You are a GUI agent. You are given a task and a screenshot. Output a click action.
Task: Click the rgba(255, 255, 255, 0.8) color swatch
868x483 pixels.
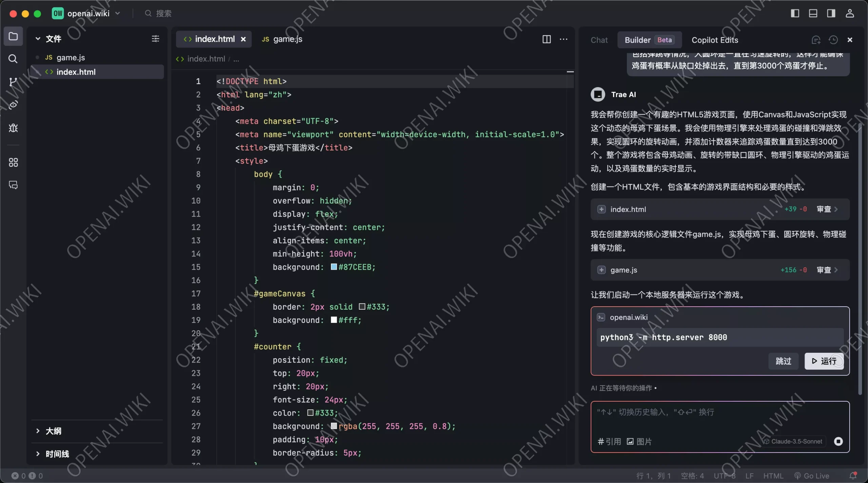(334, 426)
